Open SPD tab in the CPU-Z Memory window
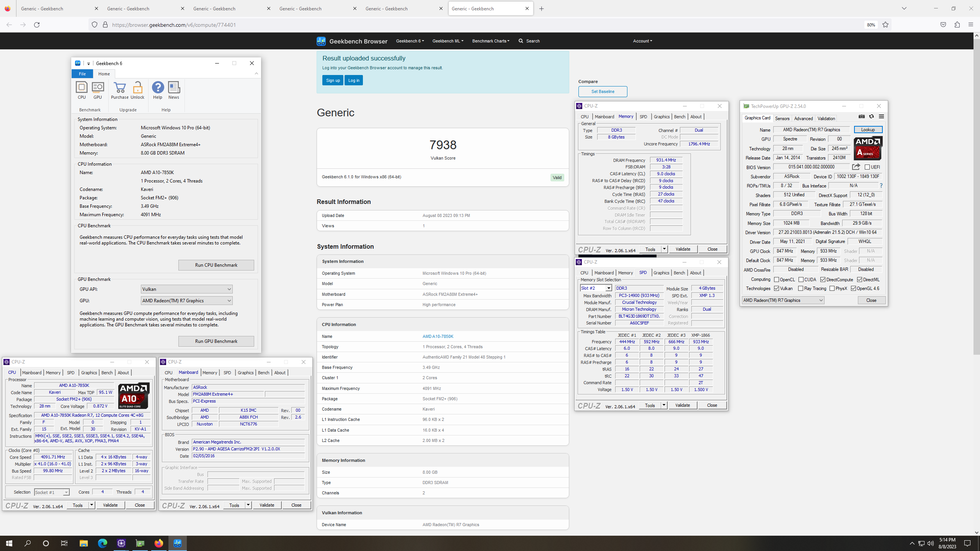This screenshot has width=980, height=551. (644, 117)
